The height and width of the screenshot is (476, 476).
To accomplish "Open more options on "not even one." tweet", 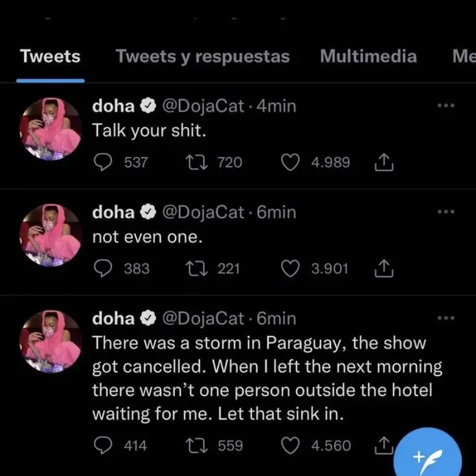I will [446, 212].
